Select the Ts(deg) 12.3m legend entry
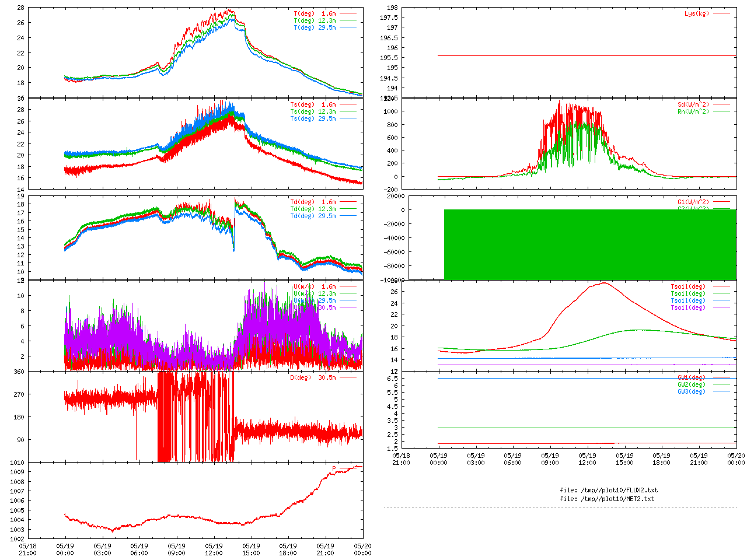This screenshot has width=747, height=560. [313, 111]
